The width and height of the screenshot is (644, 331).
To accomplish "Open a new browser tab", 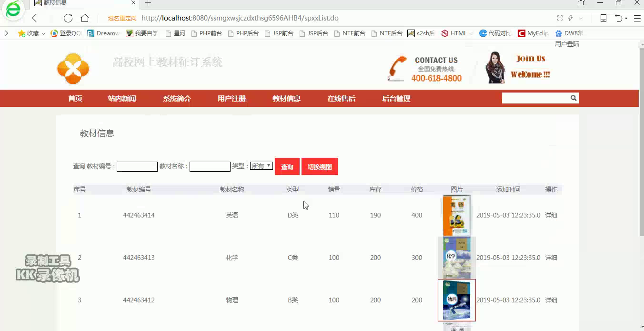I will click(148, 3).
